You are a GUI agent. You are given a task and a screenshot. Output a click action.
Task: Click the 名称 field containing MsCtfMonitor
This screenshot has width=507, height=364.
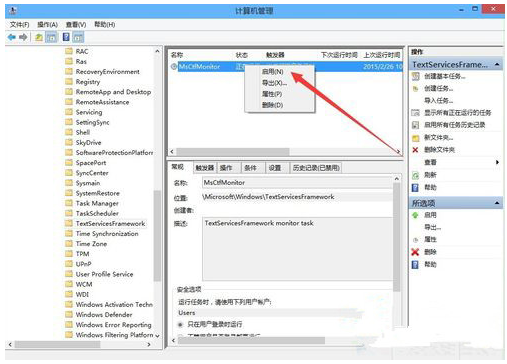point(297,183)
